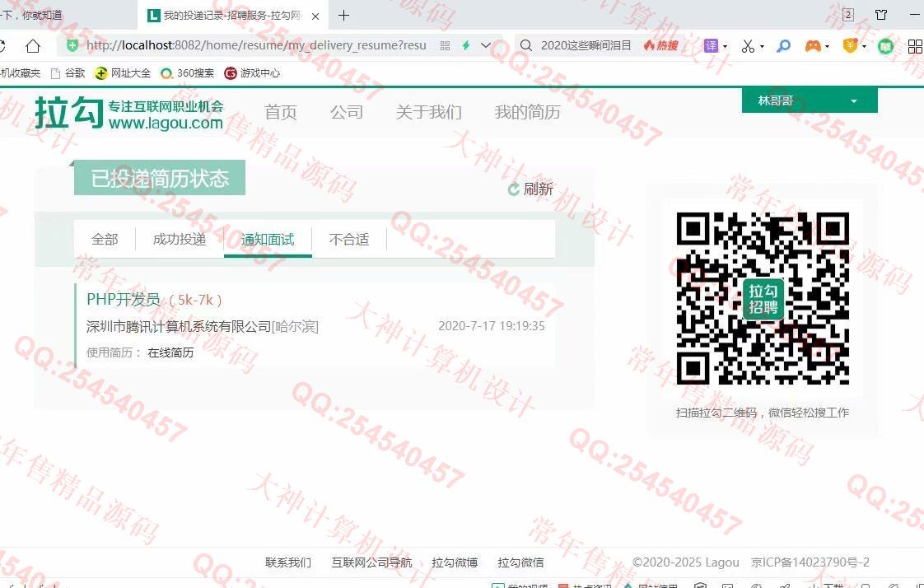
Task: Open the 公司 navigation item
Action: point(347,112)
